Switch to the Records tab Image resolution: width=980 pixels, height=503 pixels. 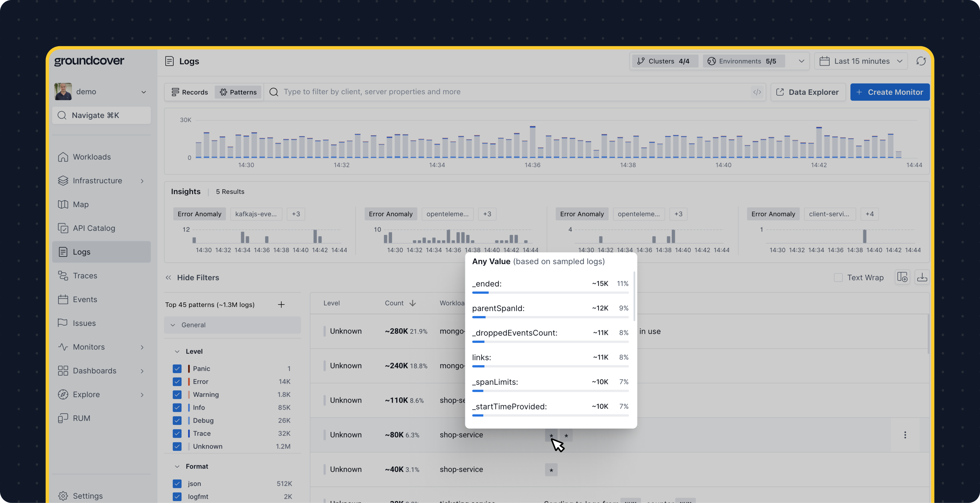[190, 92]
